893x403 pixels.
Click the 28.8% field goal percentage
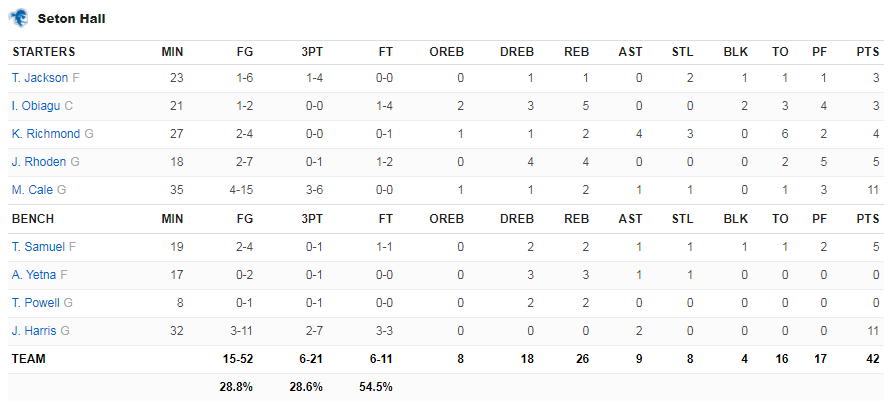click(236, 387)
